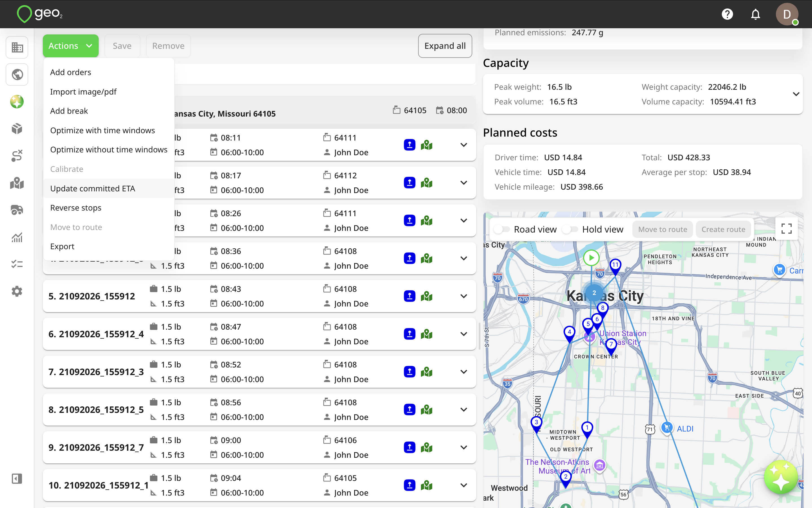
Task: Select Reverse stops menu item
Action: pyautogui.click(x=108, y=208)
